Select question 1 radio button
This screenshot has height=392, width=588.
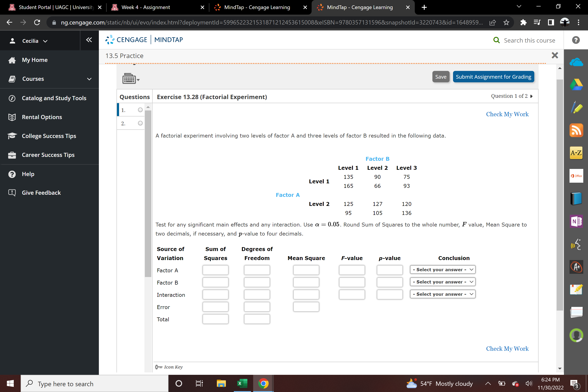pyautogui.click(x=140, y=110)
